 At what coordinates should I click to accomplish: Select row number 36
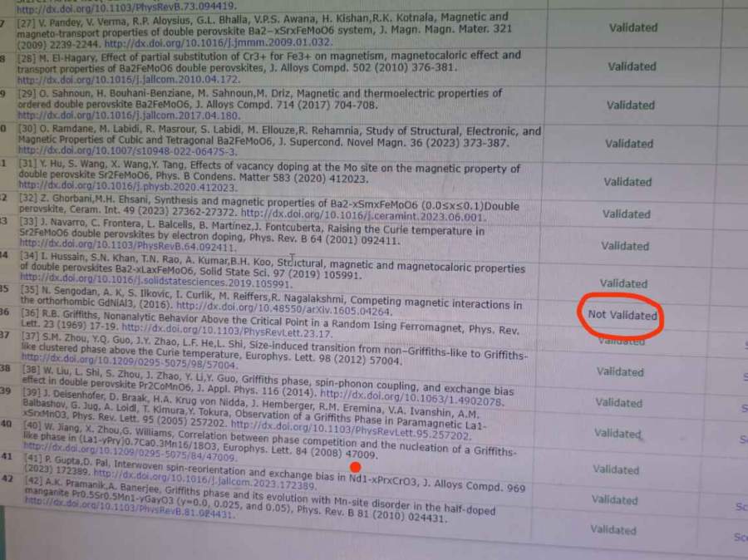[x=4, y=312]
